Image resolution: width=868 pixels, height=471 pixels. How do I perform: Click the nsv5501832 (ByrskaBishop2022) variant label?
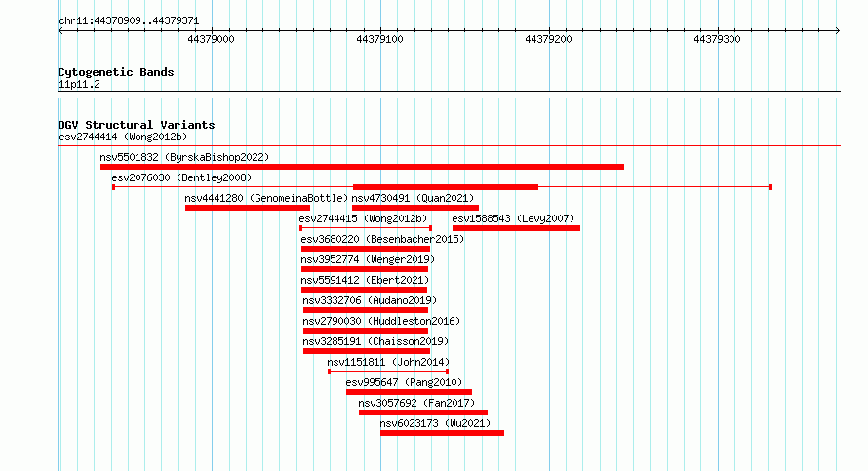pyautogui.click(x=184, y=157)
